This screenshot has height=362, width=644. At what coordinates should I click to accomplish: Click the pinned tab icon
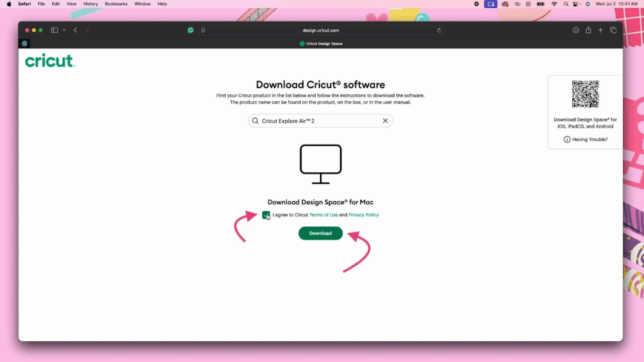click(x=25, y=43)
